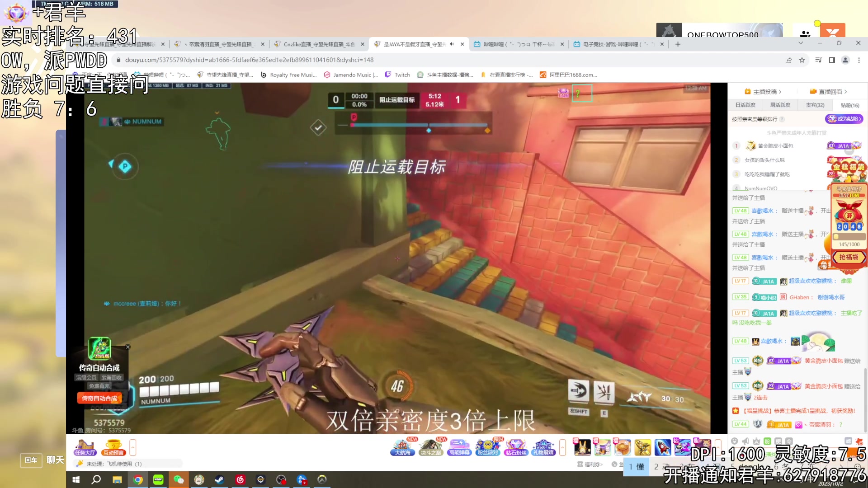Open the Chrome tab search dropdown
Screen dimensions: 868x488
(x=801, y=43)
